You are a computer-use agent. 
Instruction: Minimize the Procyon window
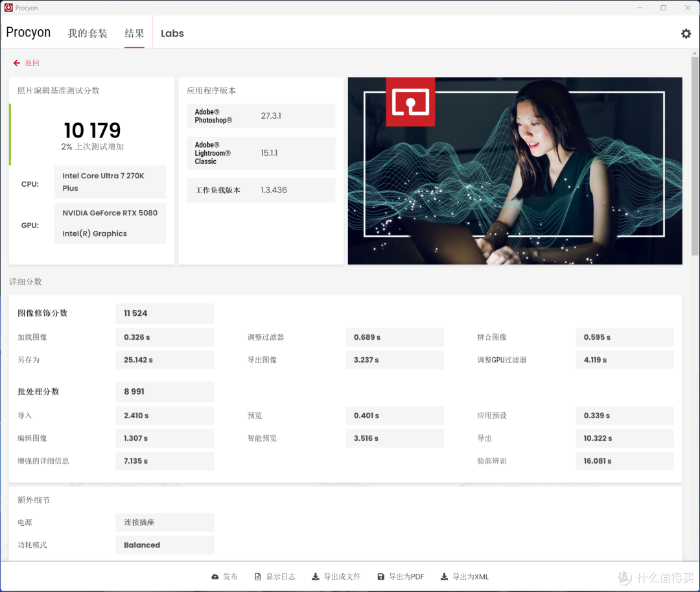coord(639,8)
